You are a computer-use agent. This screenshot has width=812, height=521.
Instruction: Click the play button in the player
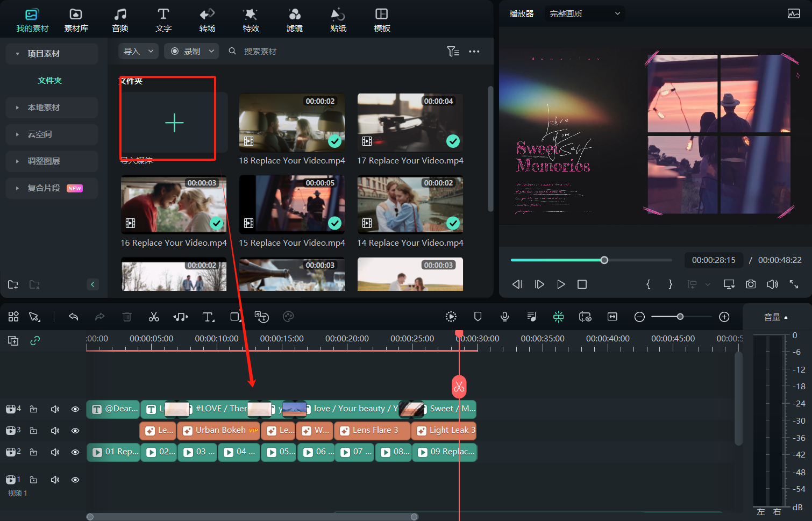[x=561, y=284]
